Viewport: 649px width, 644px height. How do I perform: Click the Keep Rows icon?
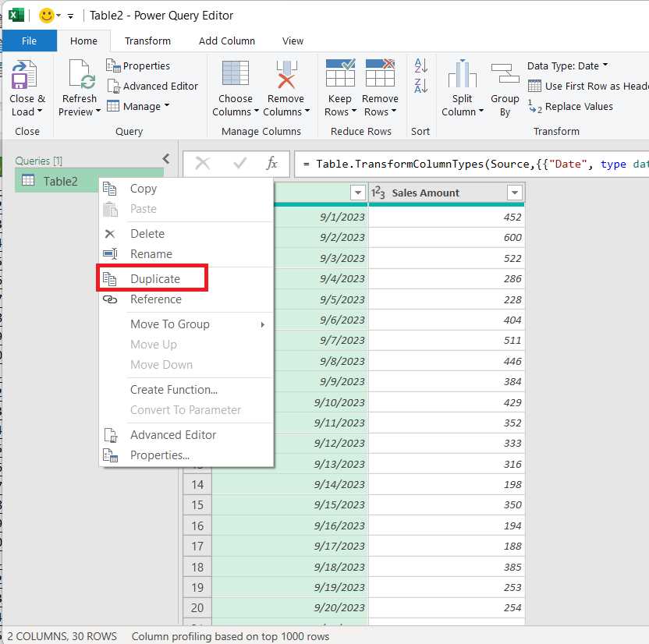coord(340,73)
